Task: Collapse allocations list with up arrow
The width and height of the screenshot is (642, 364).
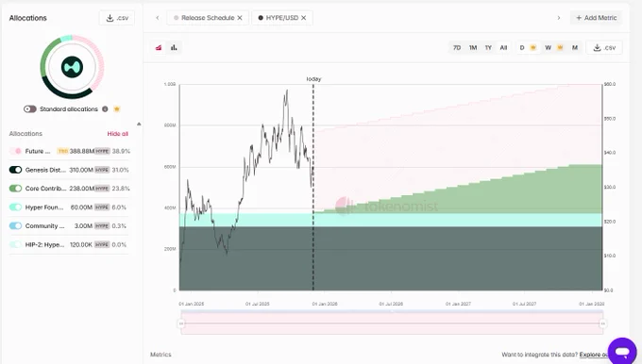Action: point(139,124)
